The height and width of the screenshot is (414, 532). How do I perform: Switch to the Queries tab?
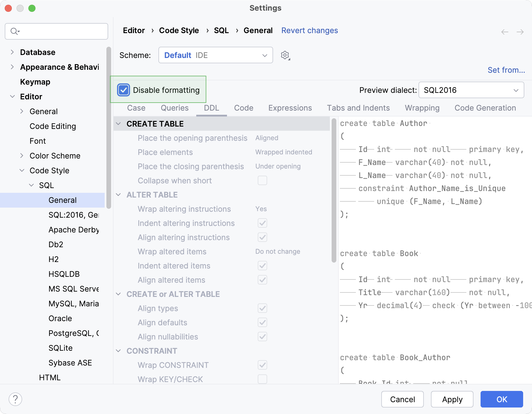[174, 108]
